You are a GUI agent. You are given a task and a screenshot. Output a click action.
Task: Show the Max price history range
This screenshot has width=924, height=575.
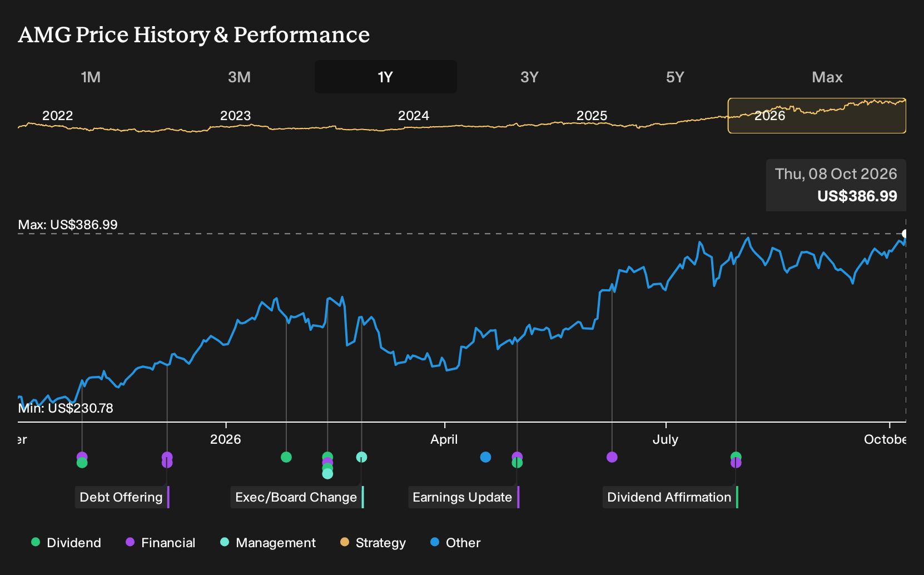tap(827, 77)
